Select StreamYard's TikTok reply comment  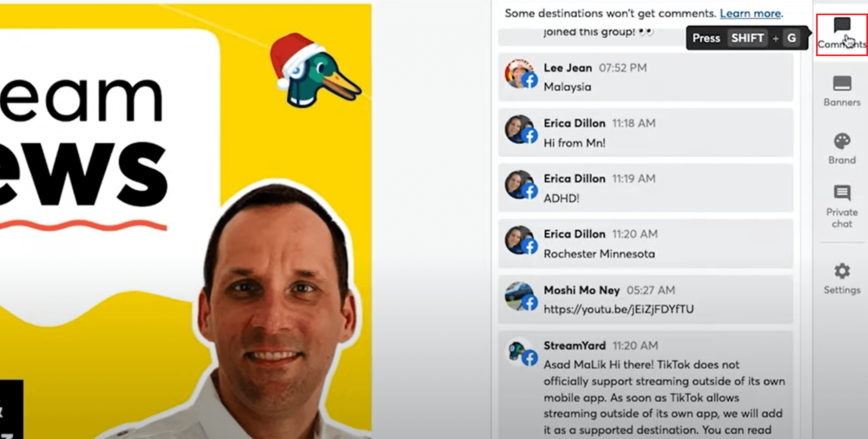tap(646, 385)
